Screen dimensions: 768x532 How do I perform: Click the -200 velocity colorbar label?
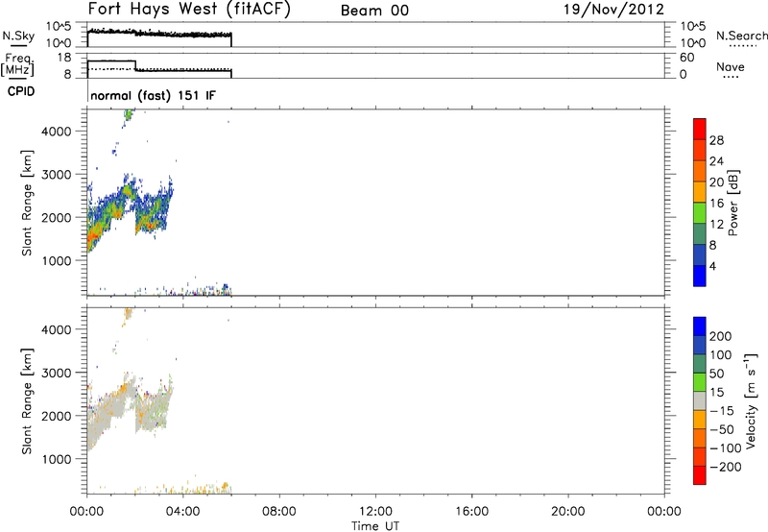726,467
